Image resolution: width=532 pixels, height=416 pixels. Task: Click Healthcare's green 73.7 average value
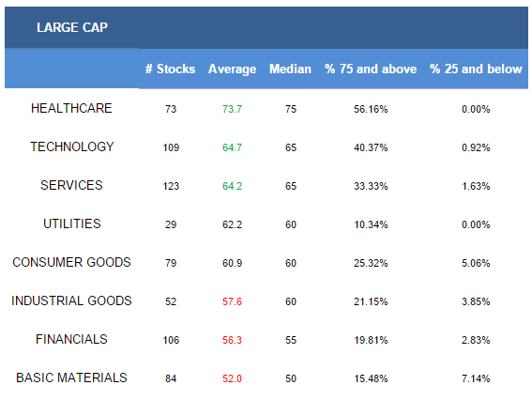[x=232, y=109]
